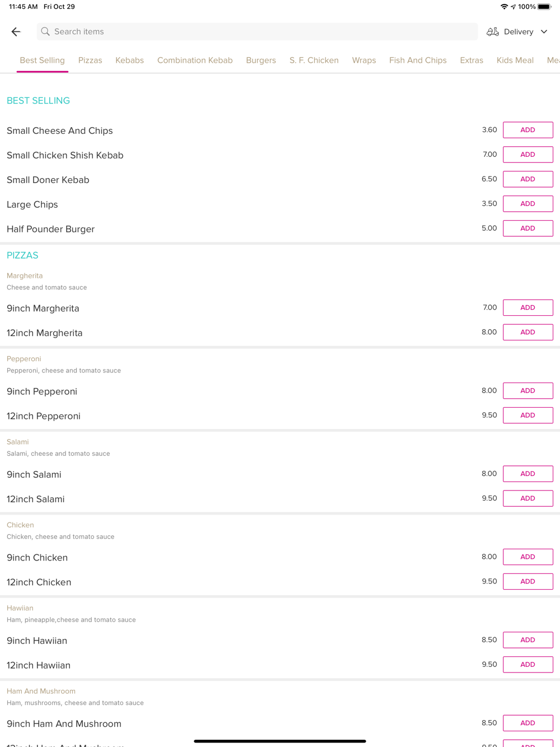Open the Fish And Chips tab
This screenshot has width=560, height=747.
click(418, 60)
